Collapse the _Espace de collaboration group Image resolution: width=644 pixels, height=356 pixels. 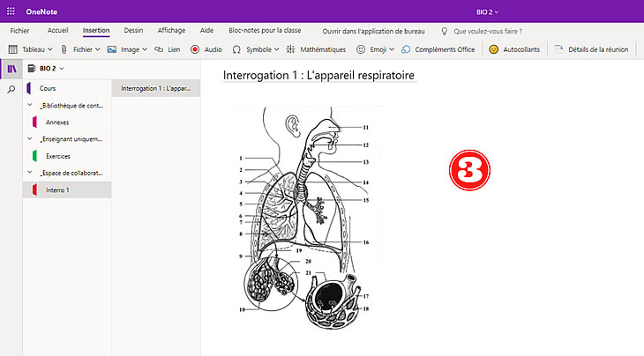point(30,173)
